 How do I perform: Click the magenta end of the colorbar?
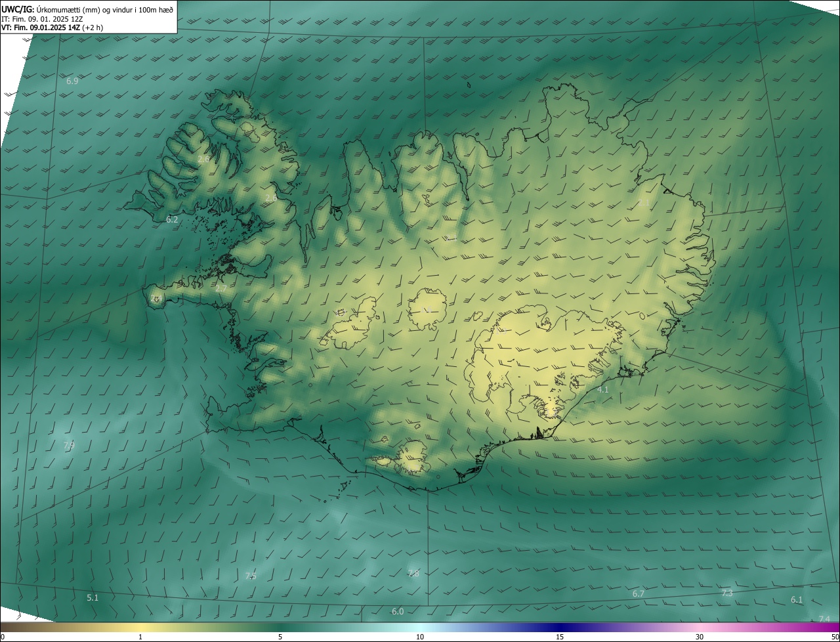(828, 628)
